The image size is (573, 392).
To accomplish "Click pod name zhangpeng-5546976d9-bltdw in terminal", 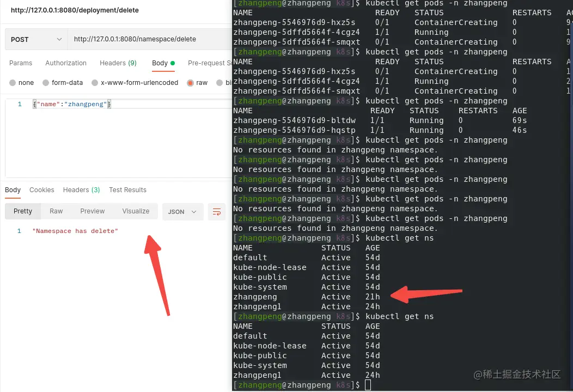I will pyautogui.click(x=294, y=120).
